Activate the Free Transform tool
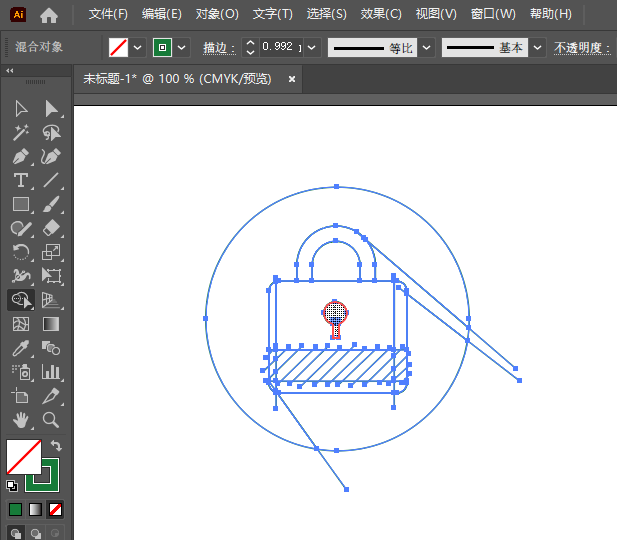The height and width of the screenshot is (540, 617). [51, 276]
